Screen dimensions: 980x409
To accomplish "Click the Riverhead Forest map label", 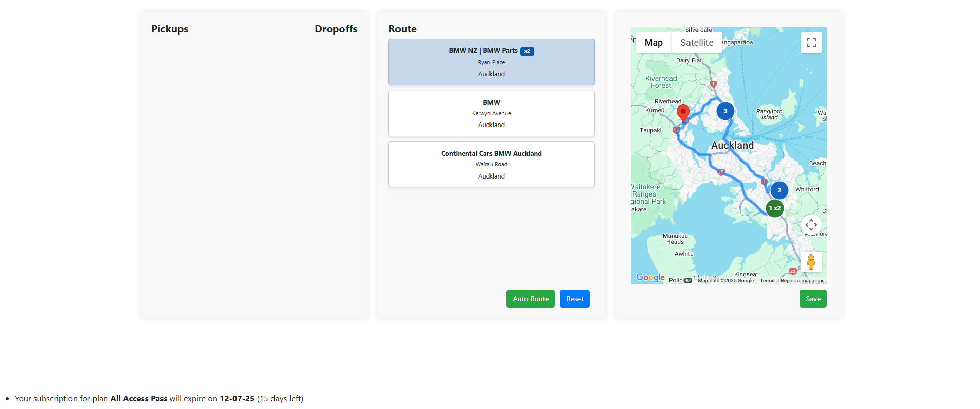I will pos(661,82).
